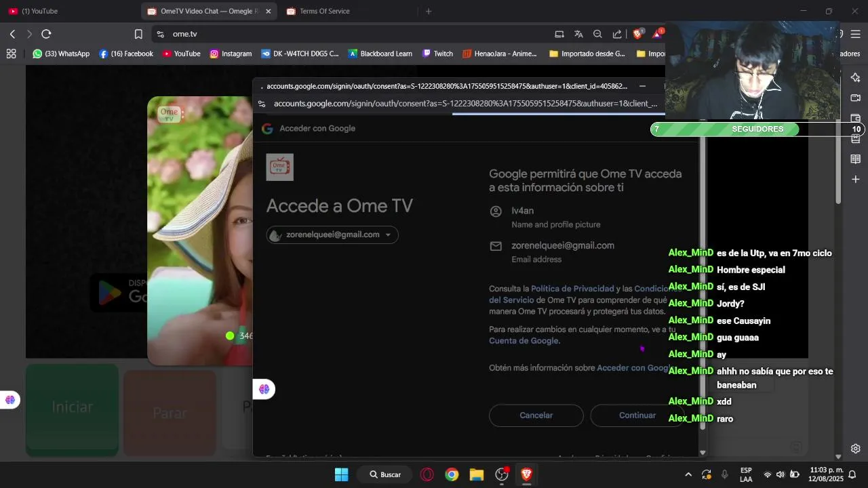Open the YouTube bookmark
The image size is (868, 488).
181,54
